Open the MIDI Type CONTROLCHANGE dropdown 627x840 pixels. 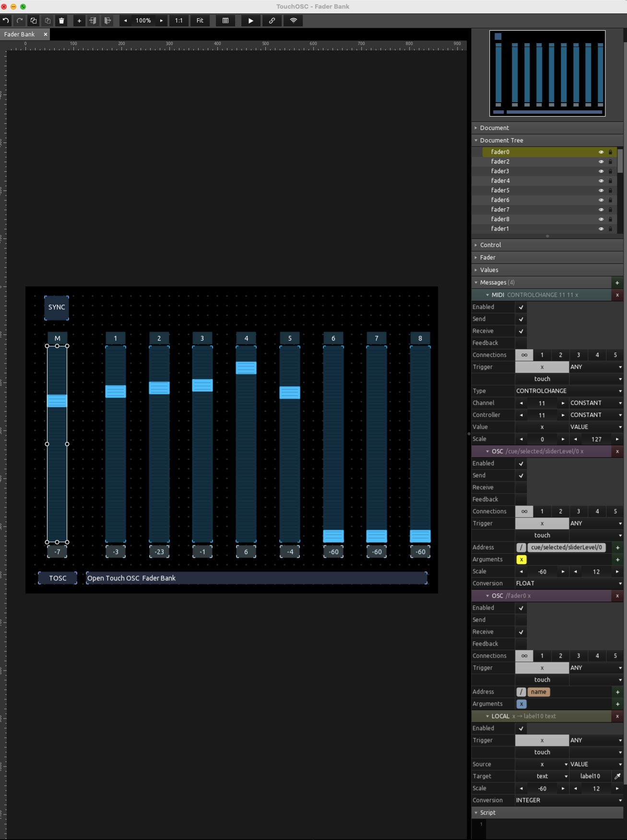pos(568,391)
